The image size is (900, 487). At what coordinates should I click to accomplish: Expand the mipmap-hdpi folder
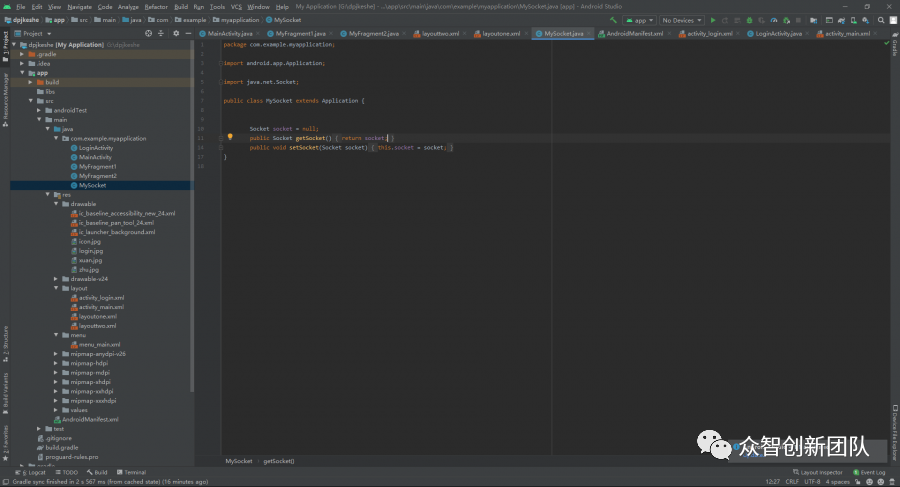pos(56,363)
